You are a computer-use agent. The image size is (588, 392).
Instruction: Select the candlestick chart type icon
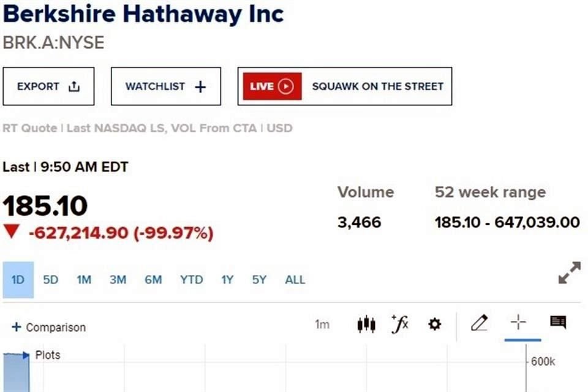(x=366, y=323)
